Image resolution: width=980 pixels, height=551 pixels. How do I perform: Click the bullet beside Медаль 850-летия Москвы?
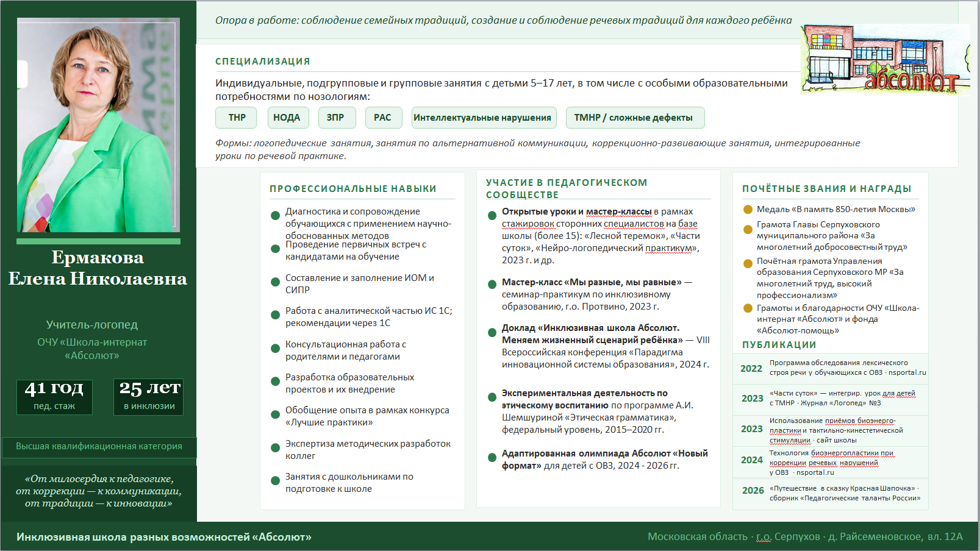[748, 209]
